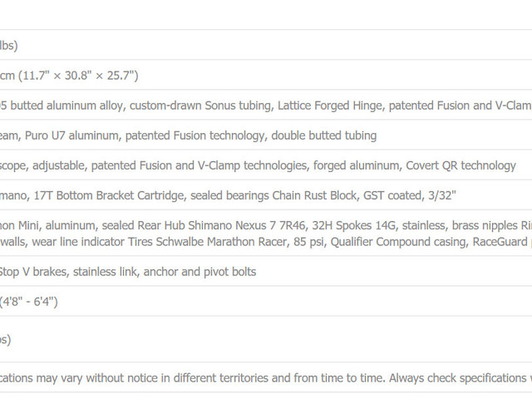Viewport: 532px width, 399px height.
Task: Click the 'Tires Schwalbe Marathon Racer' text
Action: [x=207, y=242]
